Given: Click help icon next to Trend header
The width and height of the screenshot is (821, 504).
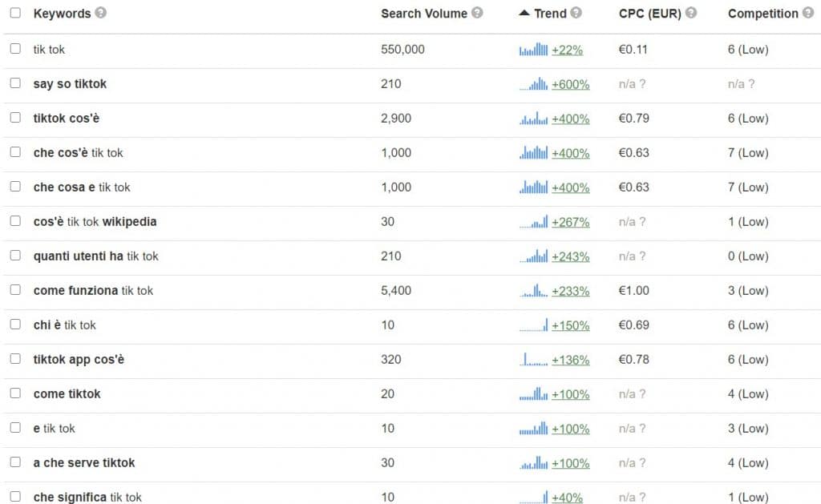Looking at the screenshot, I should tap(576, 13).
